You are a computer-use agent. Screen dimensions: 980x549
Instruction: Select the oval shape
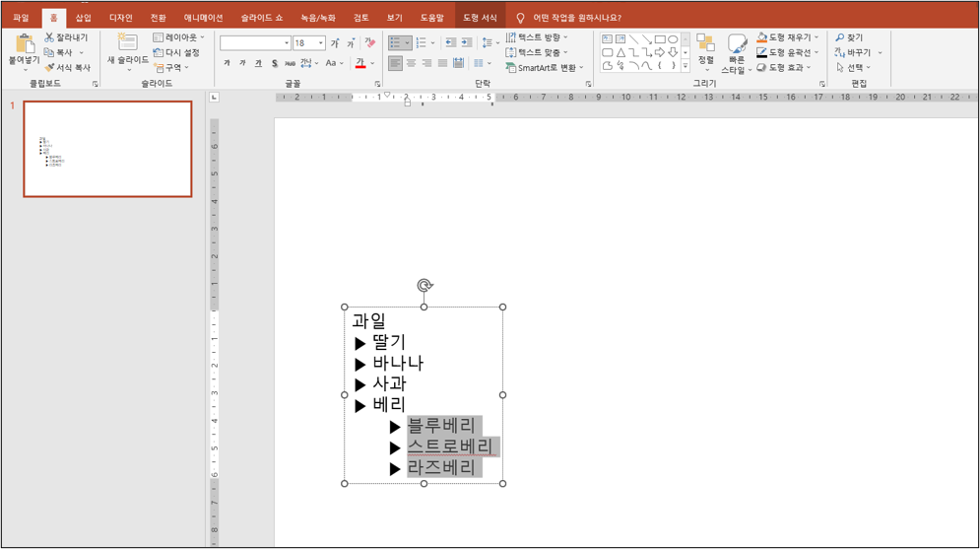point(673,38)
